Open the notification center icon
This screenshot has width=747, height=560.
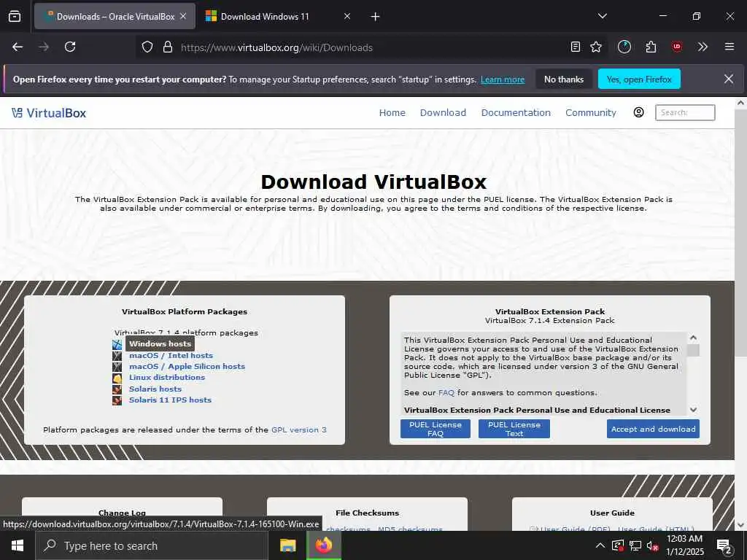point(724,546)
